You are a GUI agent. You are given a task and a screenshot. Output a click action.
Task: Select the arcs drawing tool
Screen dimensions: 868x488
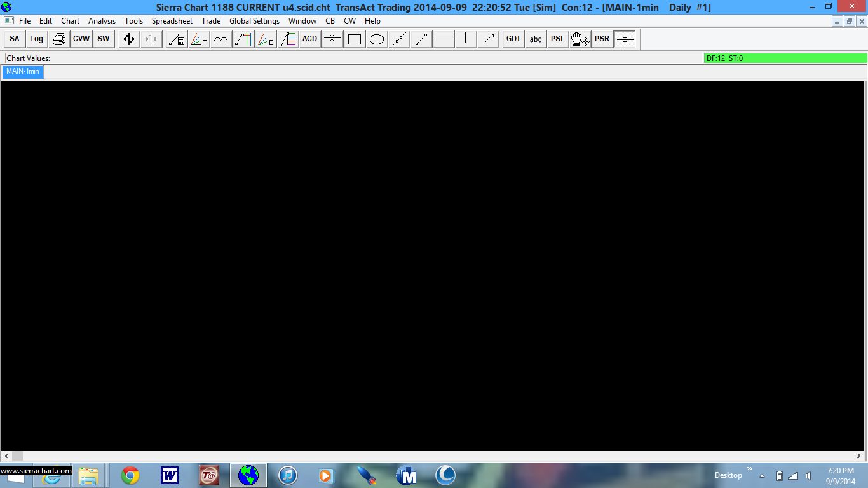[x=221, y=39]
